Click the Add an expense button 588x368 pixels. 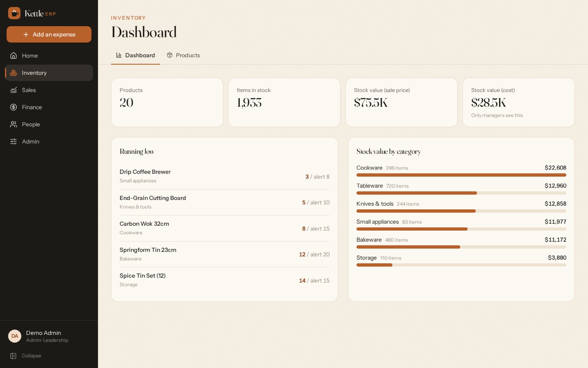point(49,34)
